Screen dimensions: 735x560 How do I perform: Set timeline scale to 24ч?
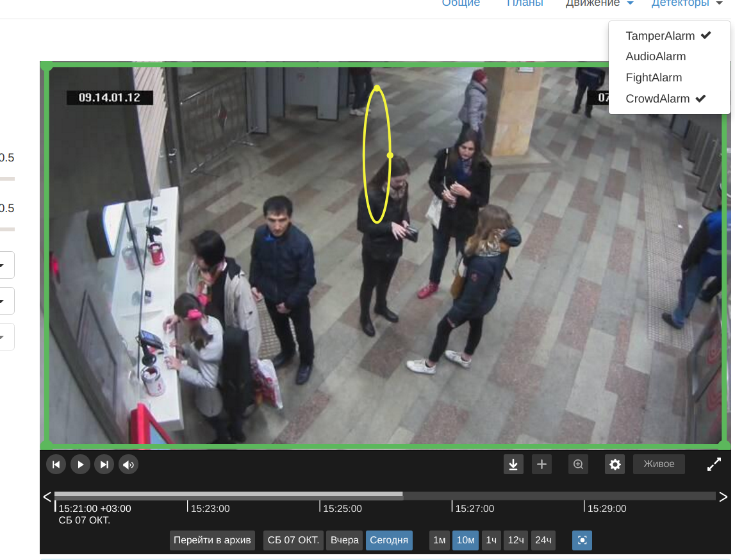click(x=543, y=540)
